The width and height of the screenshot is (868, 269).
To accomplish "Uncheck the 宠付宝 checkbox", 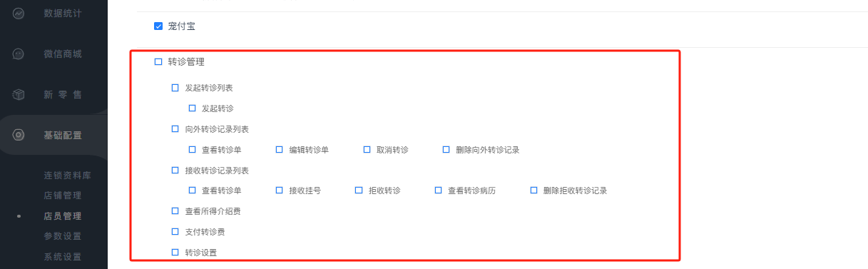I will (x=158, y=26).
